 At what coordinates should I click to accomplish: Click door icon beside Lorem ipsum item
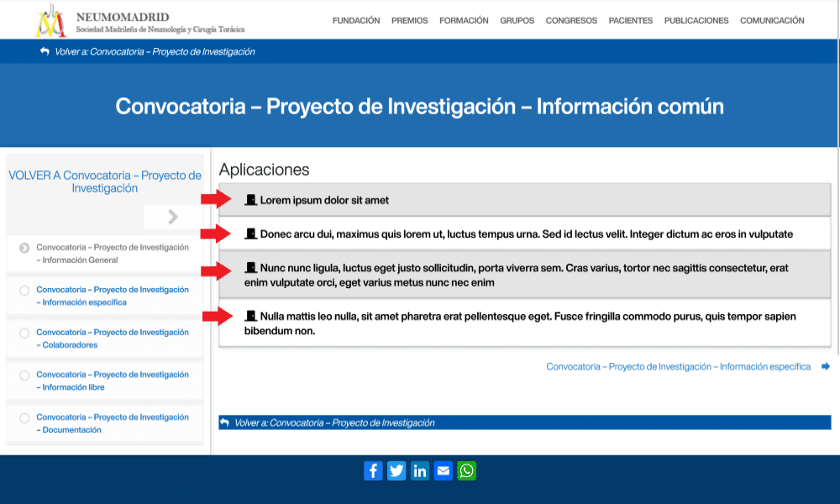click(250, 200)
